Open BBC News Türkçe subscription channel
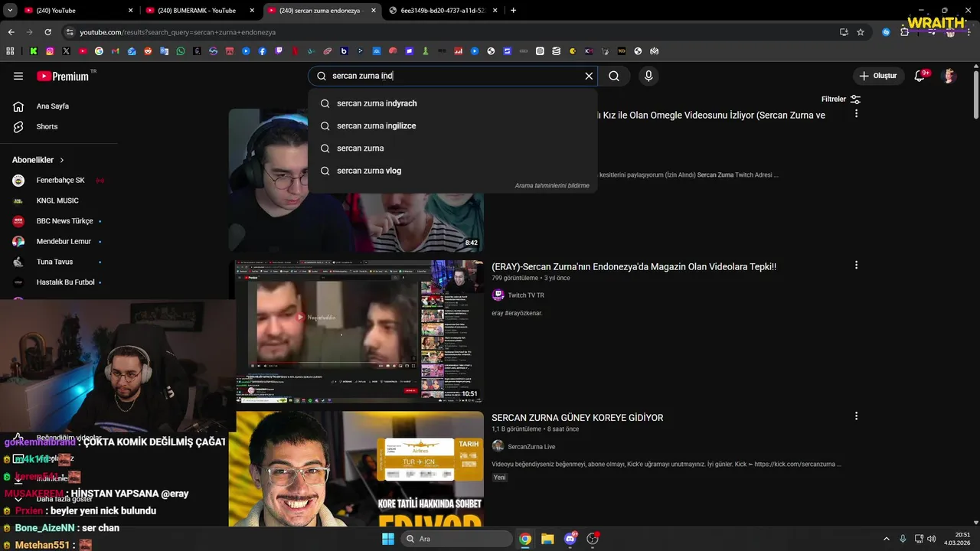Image resolution: width=980 pixels, height=551 pixels. point(59,221)
